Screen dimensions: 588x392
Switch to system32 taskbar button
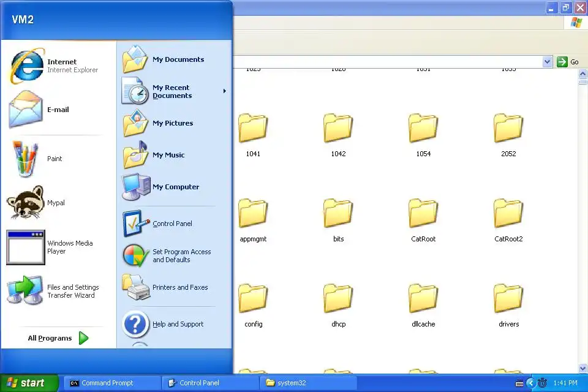click(308, 383)
